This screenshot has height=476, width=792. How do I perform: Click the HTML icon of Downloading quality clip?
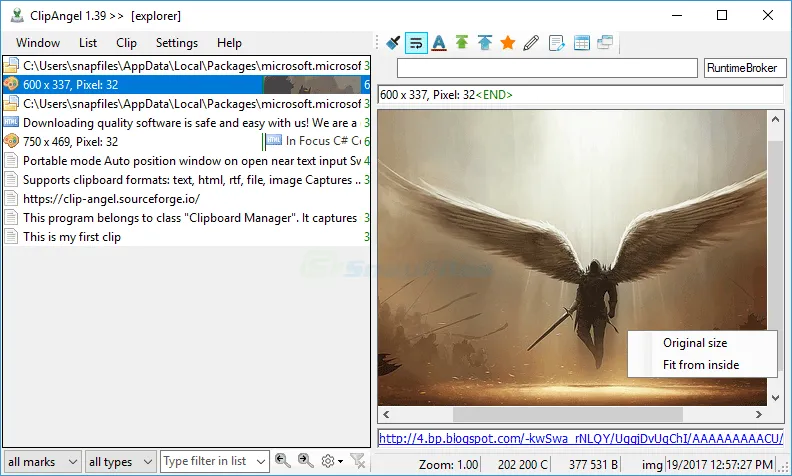pos(11,122)
